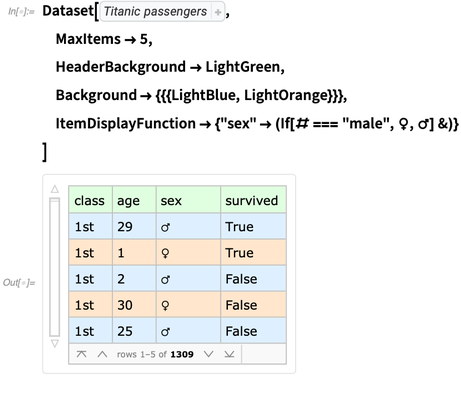Screen dimensions: 461x393
Task: Click the In[ ] input cell label
Action: click(21, 12)
